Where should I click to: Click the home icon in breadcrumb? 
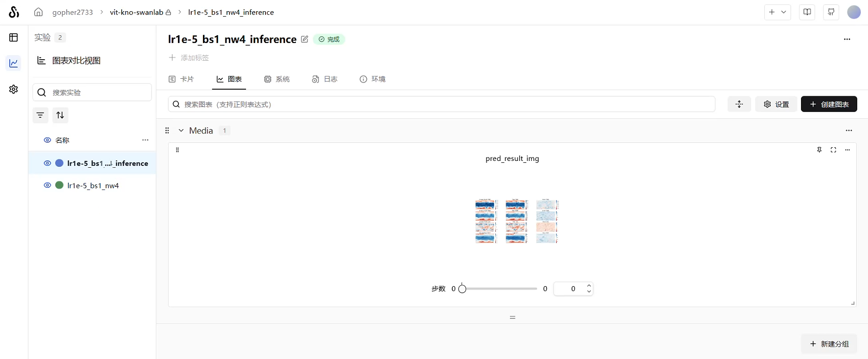pyautogui.click(x=38, y=12)
